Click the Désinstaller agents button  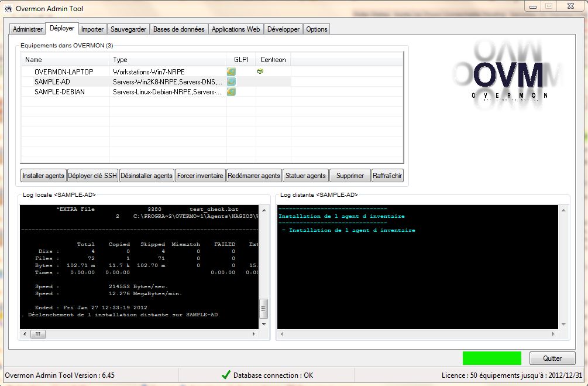coord(146,175)
